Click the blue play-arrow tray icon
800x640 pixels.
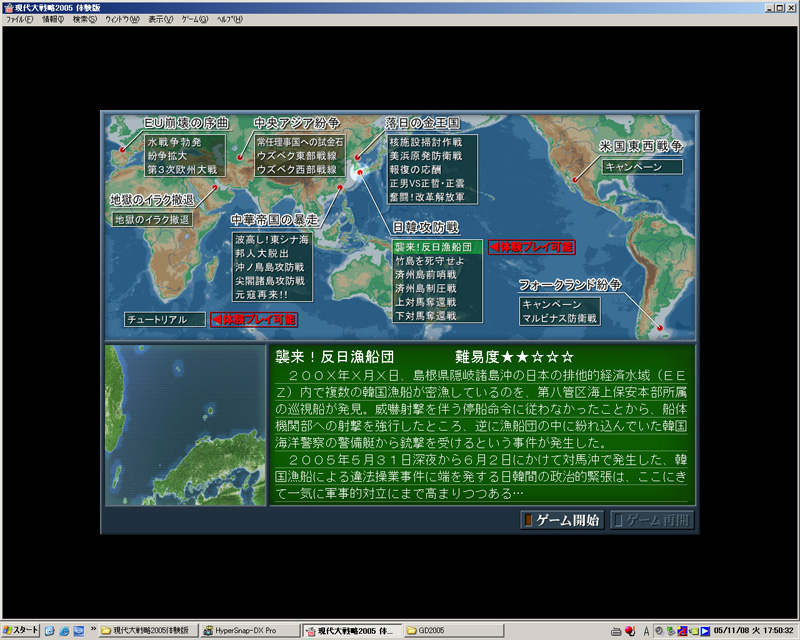click(705, 631)
